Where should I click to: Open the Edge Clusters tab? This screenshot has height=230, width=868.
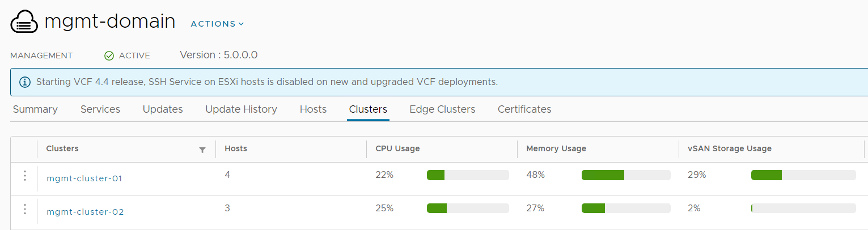tap(442, 109)
